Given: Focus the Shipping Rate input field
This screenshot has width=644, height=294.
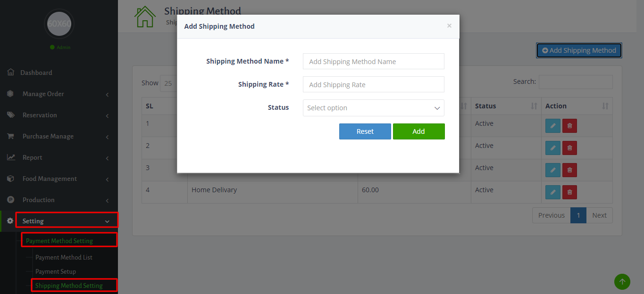Looking at the screenshot, I should pyautogui.click(x=373, y=84).
